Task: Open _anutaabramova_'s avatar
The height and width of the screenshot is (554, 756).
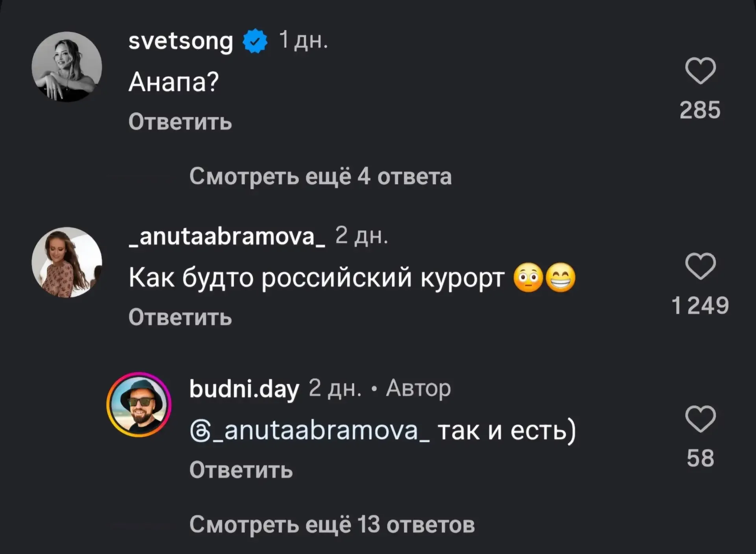Action: coord(67,262)
